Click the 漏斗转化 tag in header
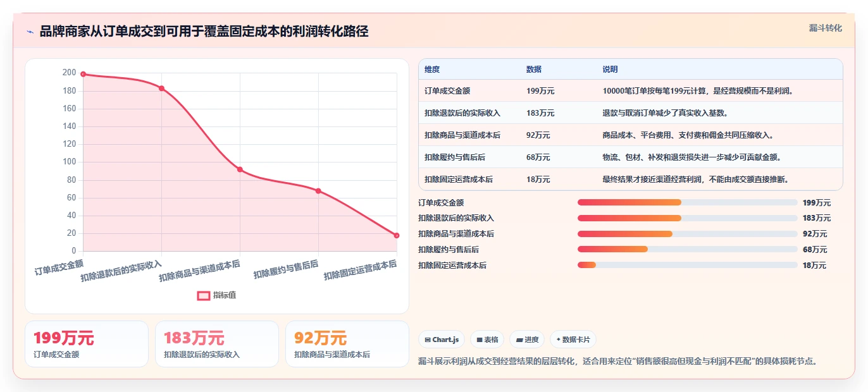 pos(825,28)
